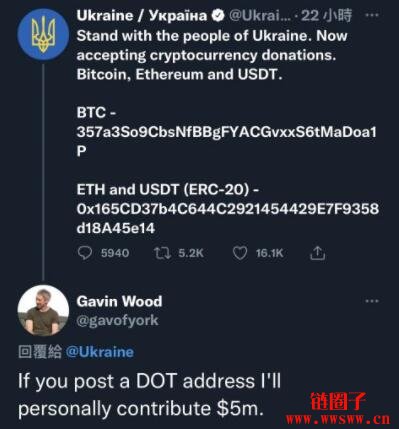Open the Ukraine / Україна account name
This screenshot has width=399, height=429.
142,16
